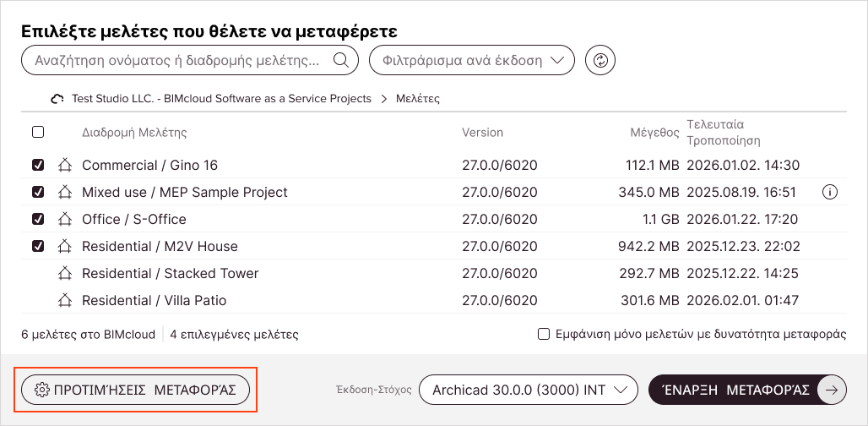Screen dimensions: 868x426
Task: Click the arrow icon on ΈΝΑΡΞΗ ΜΕΤΑΦΟΡΆΣ
Action: click(832, 390)
